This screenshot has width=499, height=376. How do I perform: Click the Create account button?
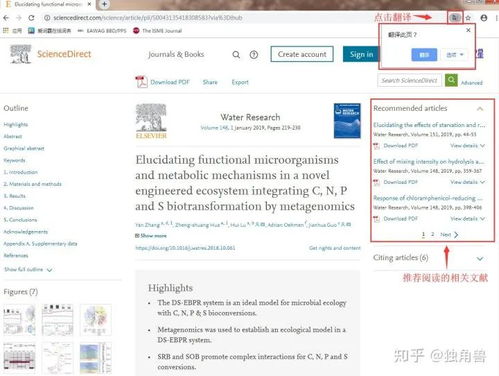click(302, 54)
